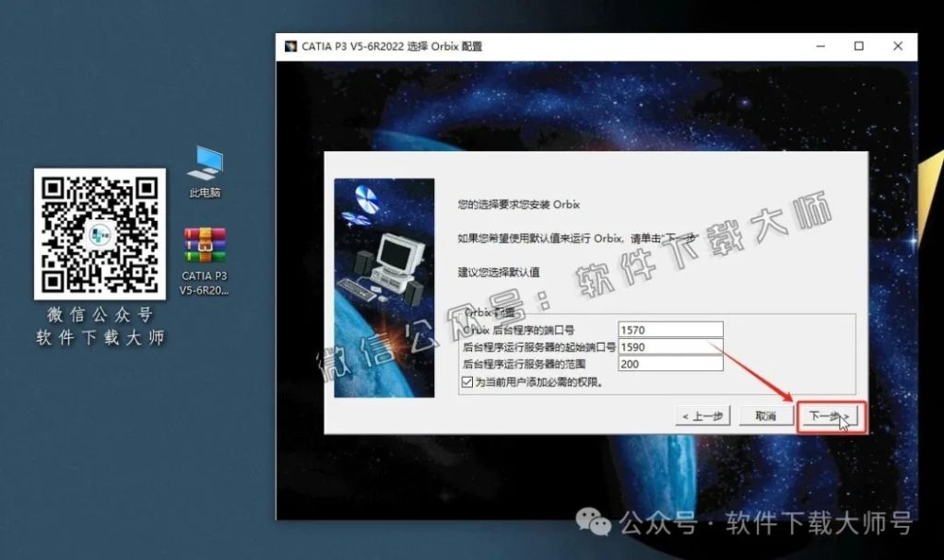Click the Orbix 端口号 field edge control
944x560 pixels.
tap(719, 330)
